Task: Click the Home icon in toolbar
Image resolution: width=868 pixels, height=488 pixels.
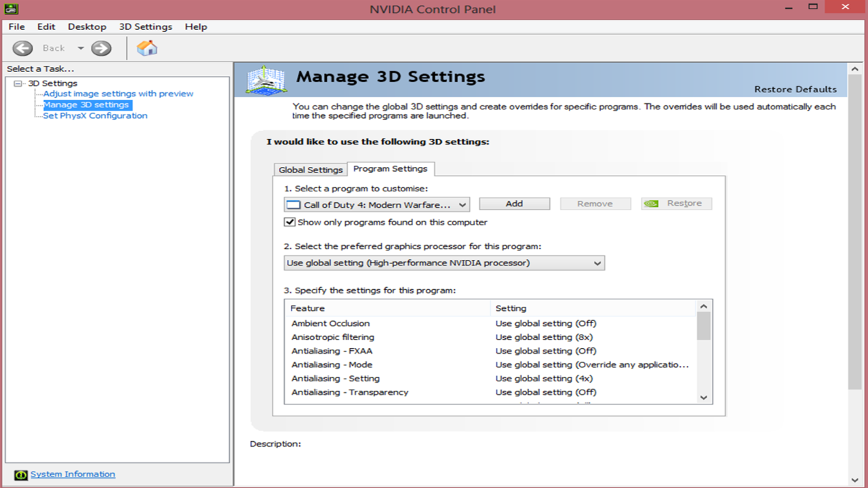Action: pyautogui.click(x=146, y=48)
